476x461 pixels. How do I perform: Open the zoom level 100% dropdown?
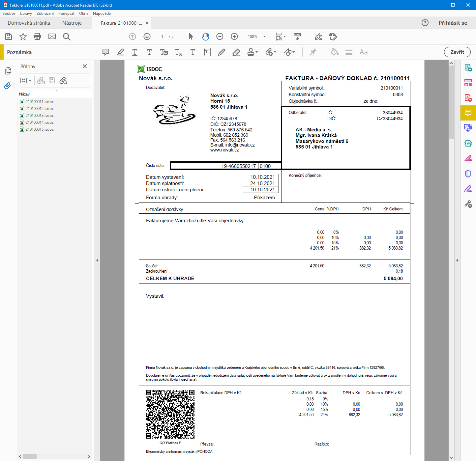click(264, 37)
